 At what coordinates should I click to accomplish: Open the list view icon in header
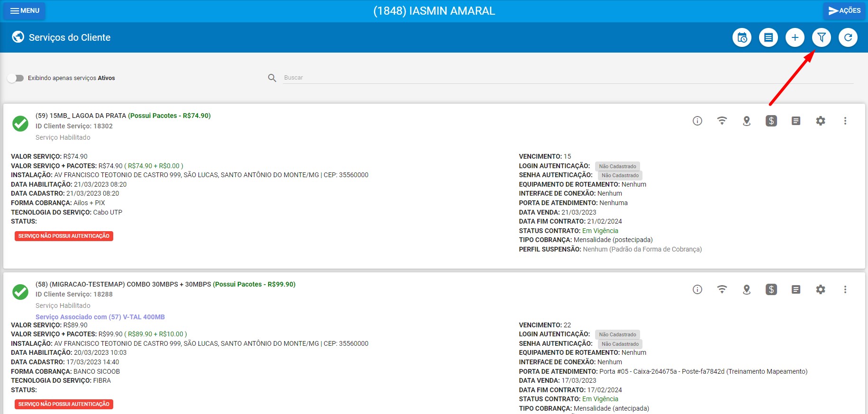(769, 37)
